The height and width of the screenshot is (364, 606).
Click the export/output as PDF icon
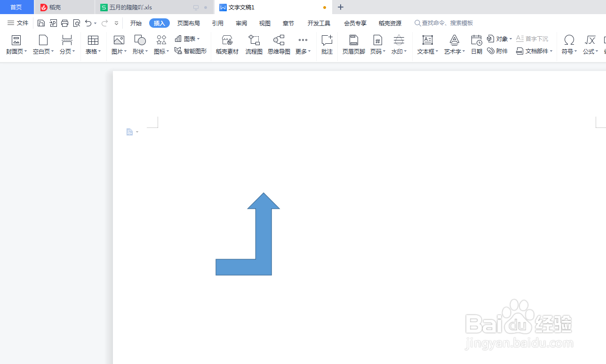tap(53, 23)
